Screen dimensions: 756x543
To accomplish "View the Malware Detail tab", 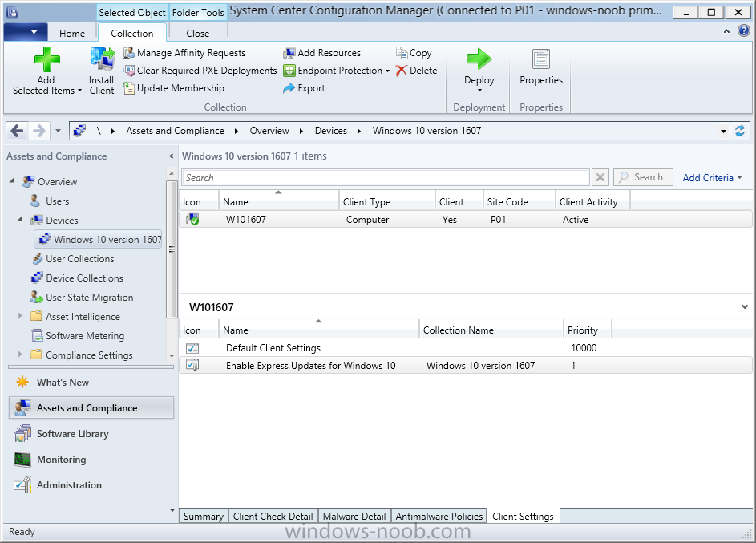I will pyautogui.click(x=354, y=516).
